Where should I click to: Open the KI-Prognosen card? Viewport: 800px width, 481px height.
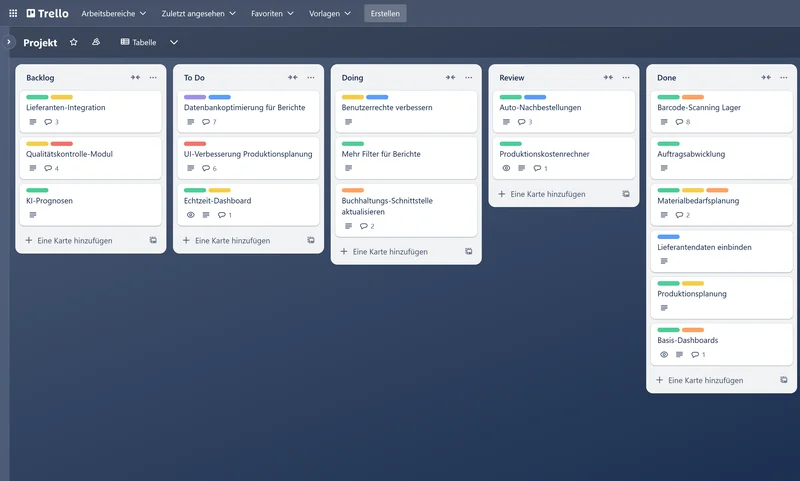point(90,205)
